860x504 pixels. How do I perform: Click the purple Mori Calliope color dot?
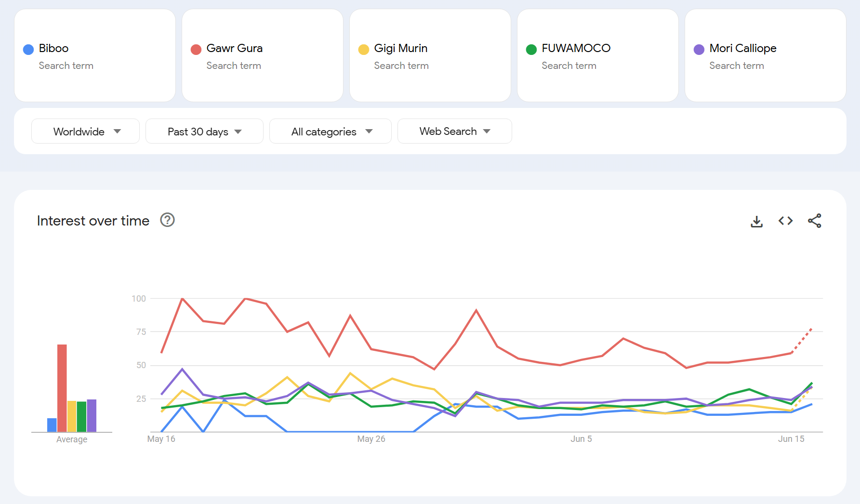click(x=699, y=49)
